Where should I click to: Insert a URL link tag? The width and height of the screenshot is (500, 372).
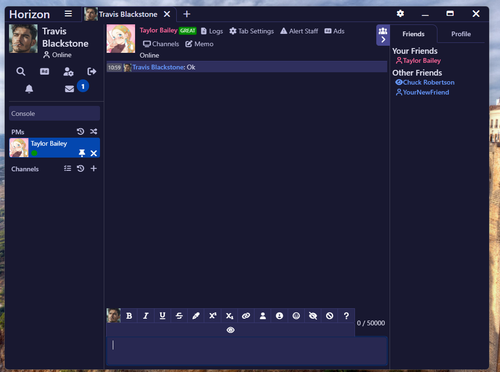[246, 316]
